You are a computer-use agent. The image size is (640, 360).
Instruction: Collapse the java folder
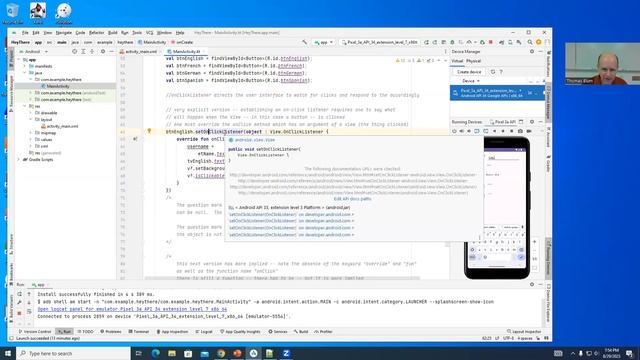24,73
